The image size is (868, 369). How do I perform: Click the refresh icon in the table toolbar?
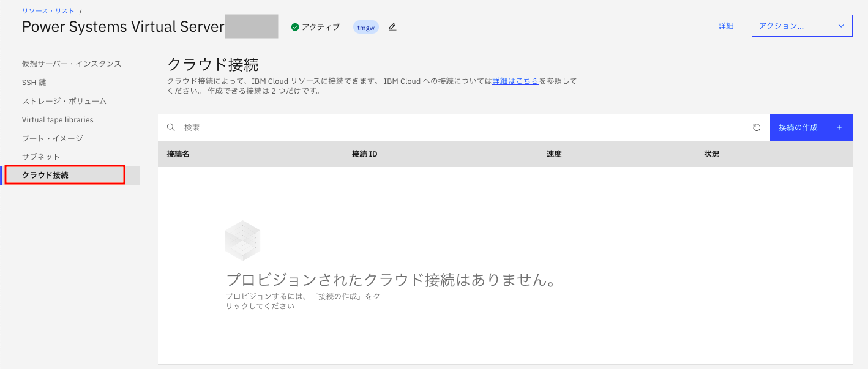757,127
